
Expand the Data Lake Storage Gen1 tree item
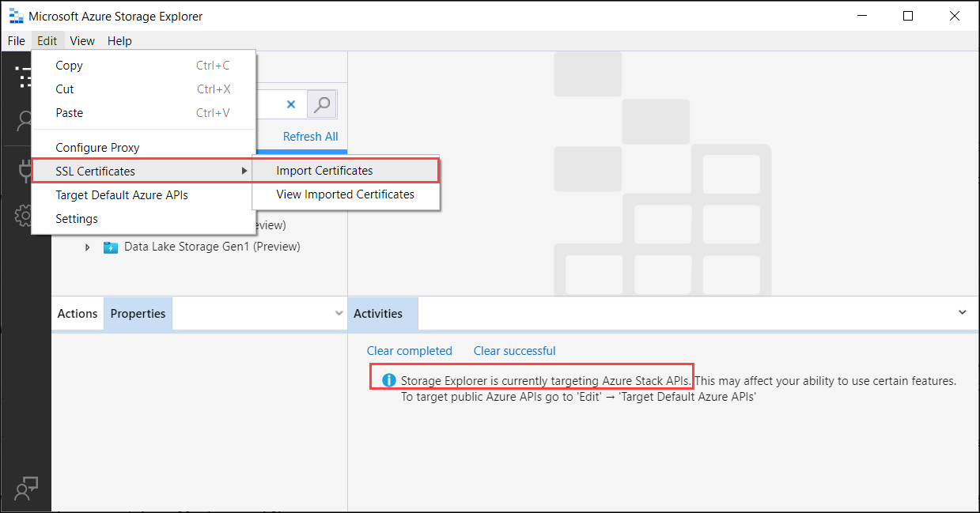pyautogui.click(x=87, y=246)
